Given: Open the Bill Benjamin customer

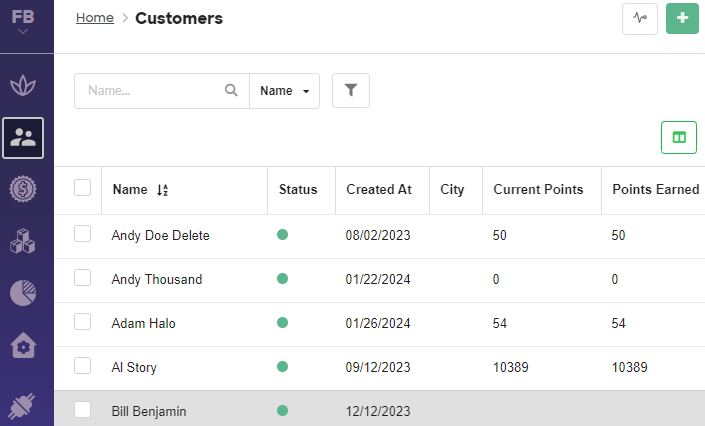Looking at the screenshot, I should pos(149,411).
